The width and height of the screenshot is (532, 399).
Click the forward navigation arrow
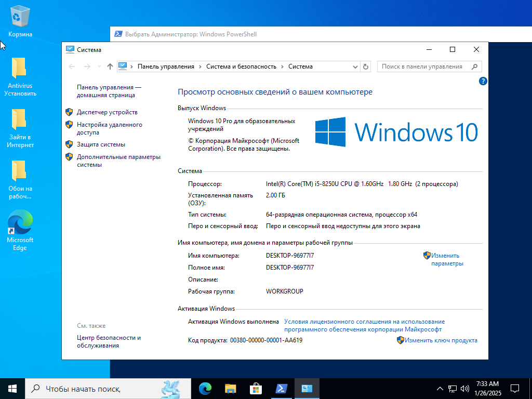pos(87,66)
